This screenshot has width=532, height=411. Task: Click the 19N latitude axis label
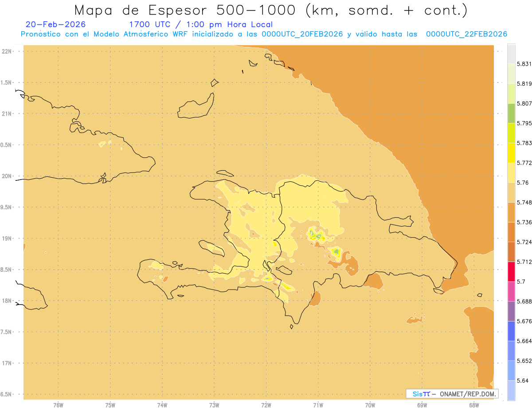(x=6, y=238)
